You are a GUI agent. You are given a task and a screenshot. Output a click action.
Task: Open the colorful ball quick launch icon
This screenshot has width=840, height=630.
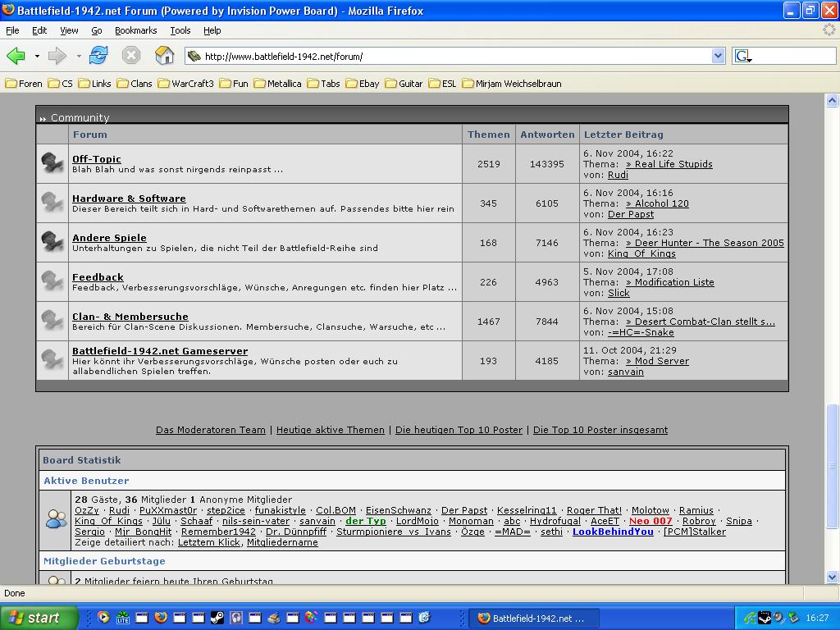pos(311,618)
